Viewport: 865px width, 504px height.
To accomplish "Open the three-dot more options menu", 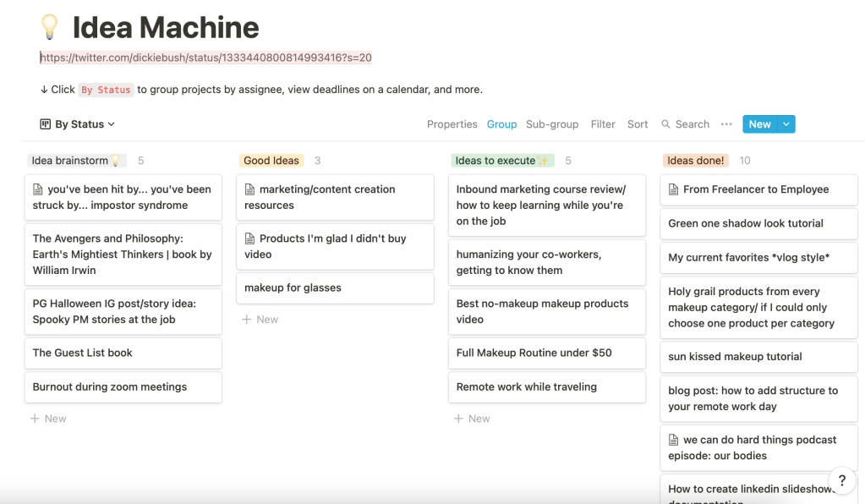I will (x=726, y=124).
